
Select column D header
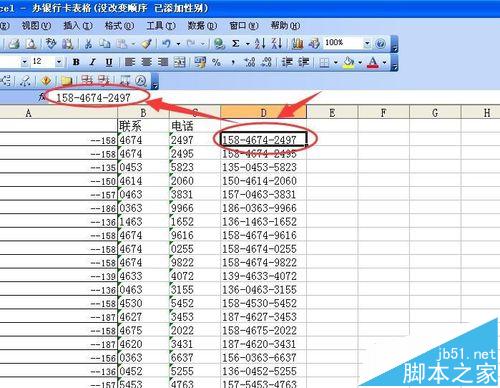coord(263,112)
